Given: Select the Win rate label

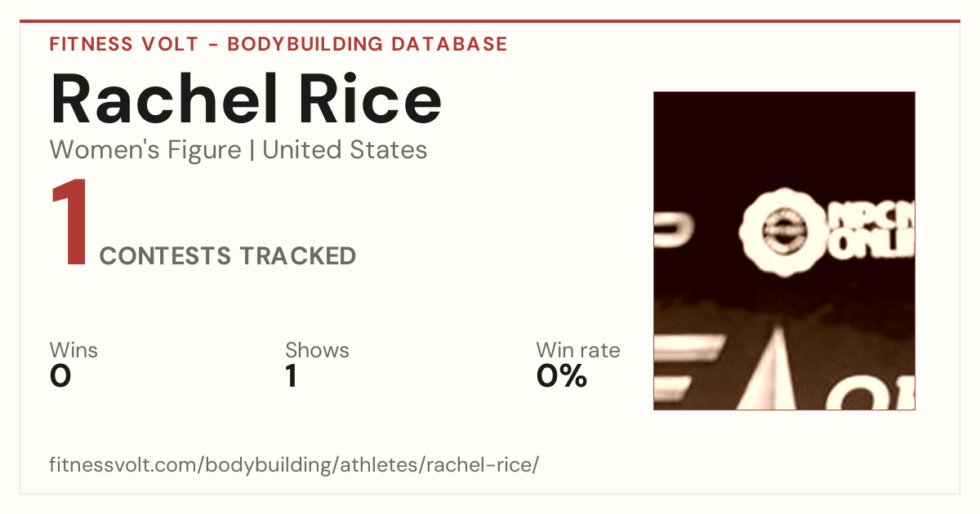Looking at the screenshot, I should [578, 350].
